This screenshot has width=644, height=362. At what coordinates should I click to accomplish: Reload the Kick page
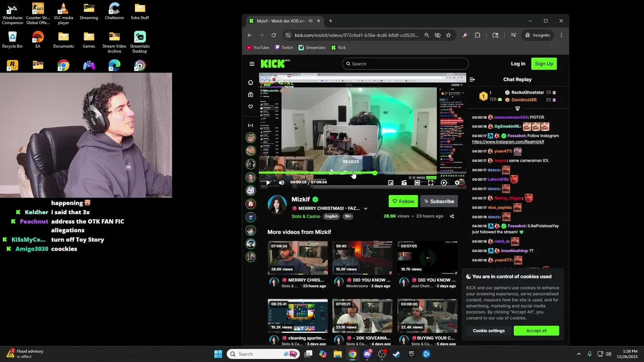click(x=274, y=35)
